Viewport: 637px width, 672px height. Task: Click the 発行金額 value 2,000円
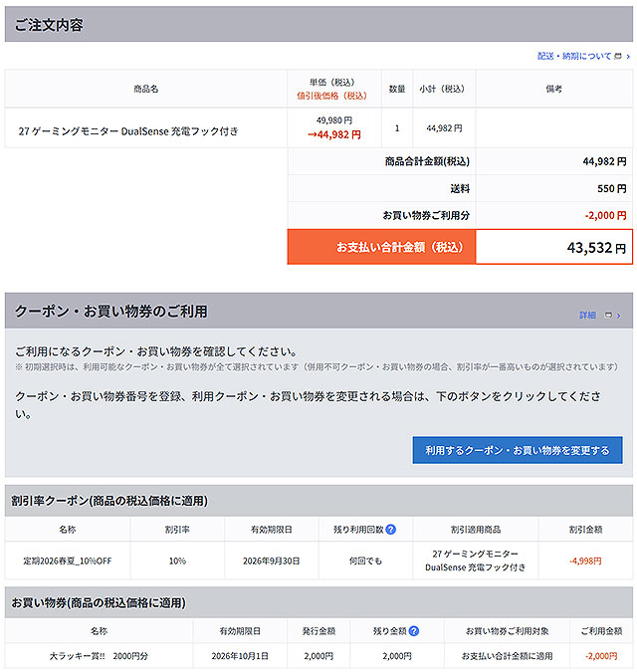tap(318, 656)
